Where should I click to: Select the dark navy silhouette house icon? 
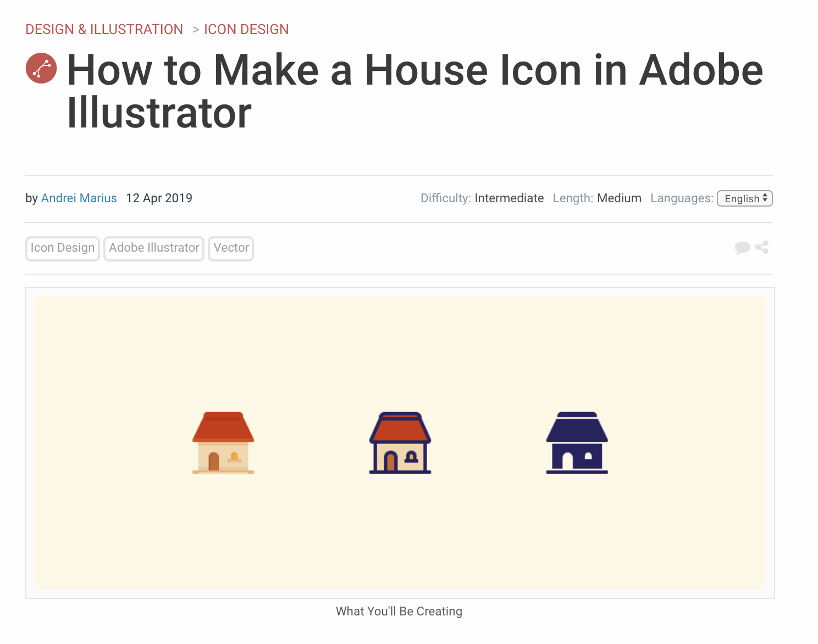pyautogui.click(x=577, y=442)
